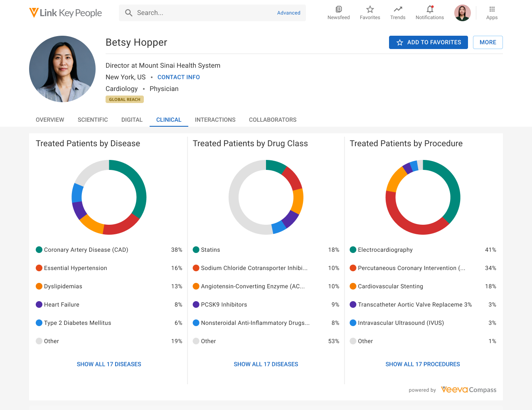The height and width of the screenshot is (410, 532).
Task: Click teal Coronary Artery Disease legend dot
Action: point(39,250)
